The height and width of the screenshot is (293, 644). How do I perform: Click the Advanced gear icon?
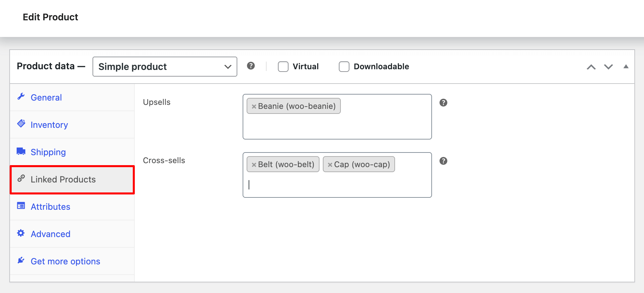[21, 233]
